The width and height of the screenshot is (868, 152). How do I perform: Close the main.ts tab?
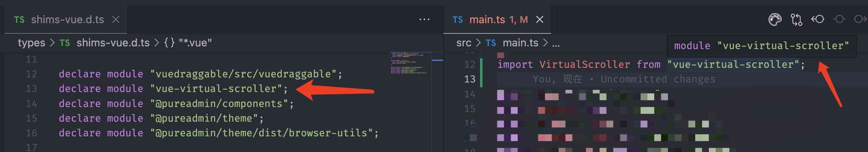coord(540,20)
